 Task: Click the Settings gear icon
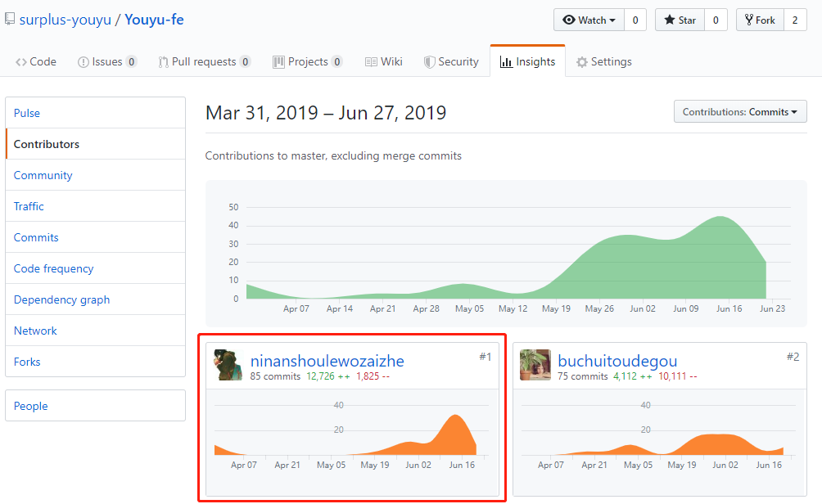582,61
